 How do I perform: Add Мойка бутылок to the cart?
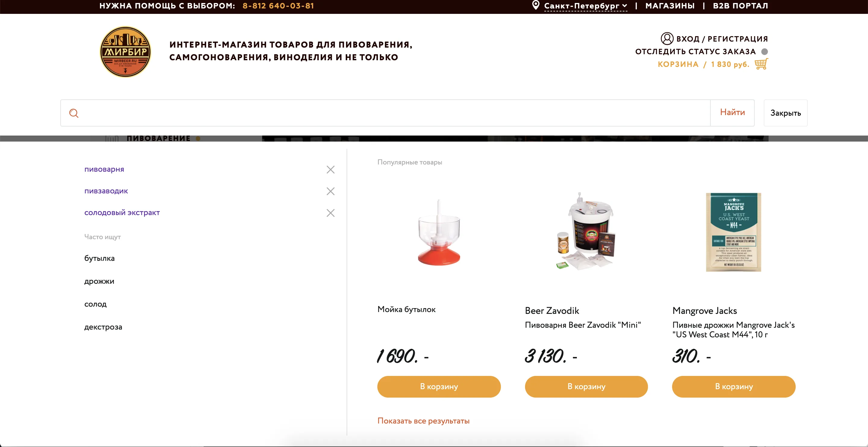[x=439, y=387]
